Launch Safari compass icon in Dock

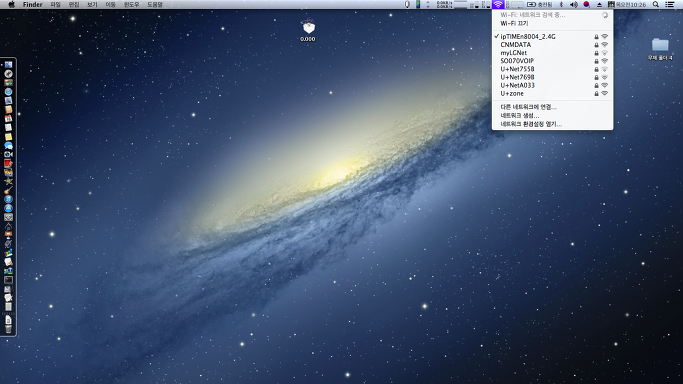pyautogui.click(x=8, y=92)
